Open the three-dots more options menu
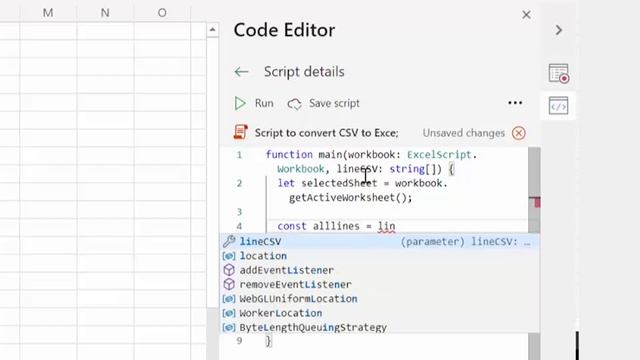Image resolution: width=640 pixels, height=360 pixels. coord(515,103)
